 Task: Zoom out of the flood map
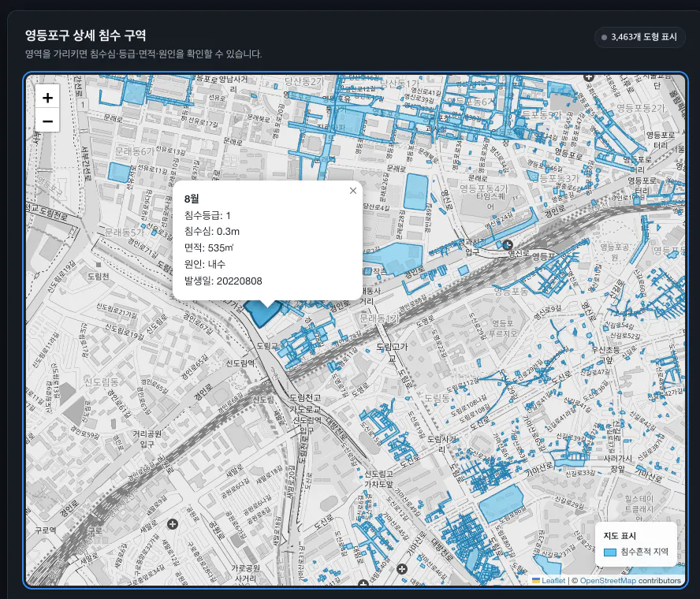[47, 121]
